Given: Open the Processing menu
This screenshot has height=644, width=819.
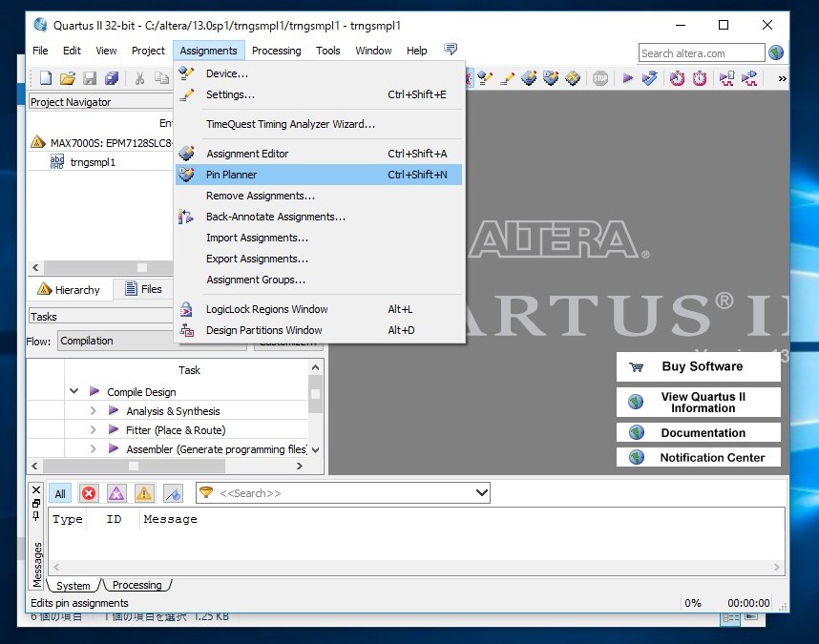Looking at the screenshot, I should [x=276, y=51].
